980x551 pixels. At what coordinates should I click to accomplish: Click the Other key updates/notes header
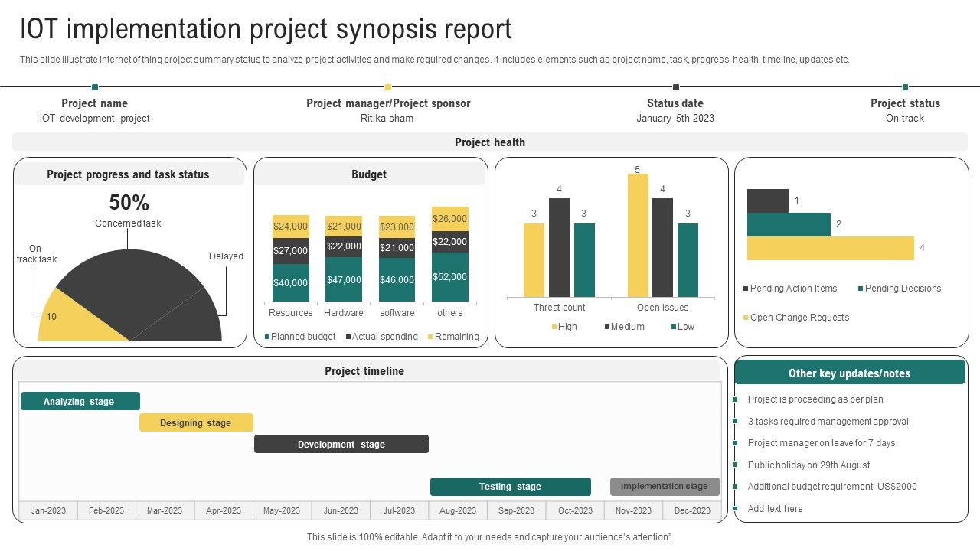(x=850, y=373)
